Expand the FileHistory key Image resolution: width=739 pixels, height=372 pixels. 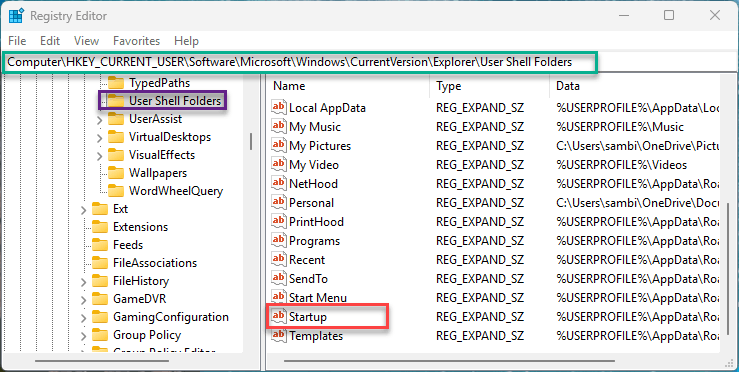[83, 282]
